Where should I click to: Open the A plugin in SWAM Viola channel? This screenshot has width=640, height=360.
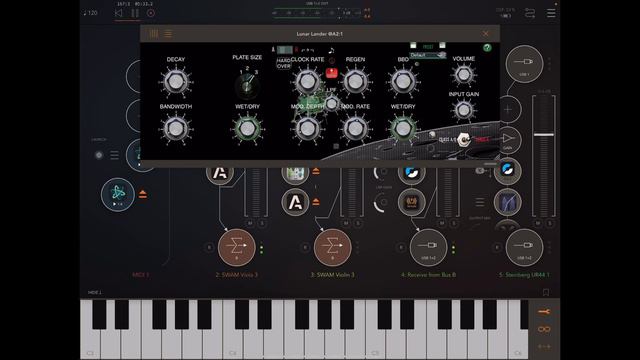tap(220, 173)
